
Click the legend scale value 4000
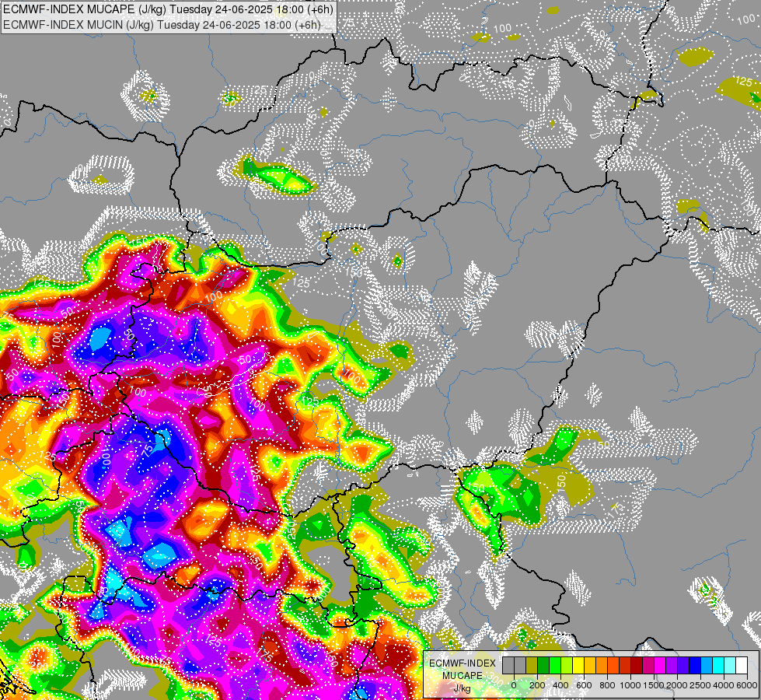[x=724, y=685]
